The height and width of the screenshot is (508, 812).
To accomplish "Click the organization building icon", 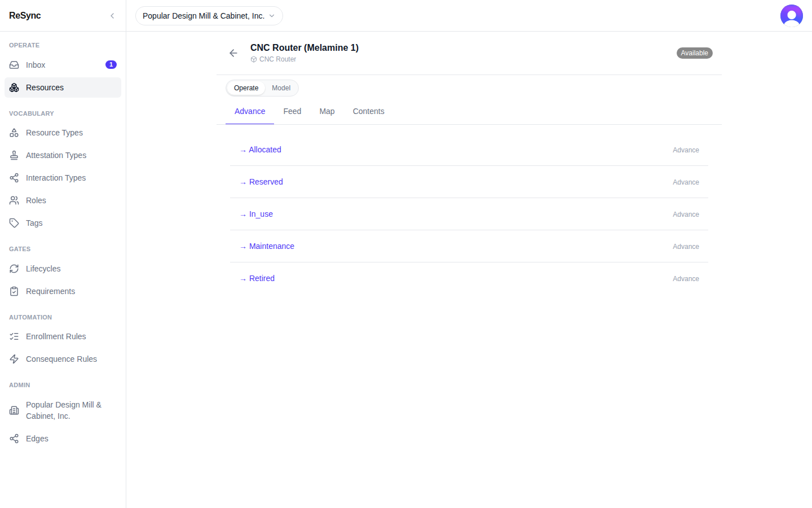I will [14, 410].
